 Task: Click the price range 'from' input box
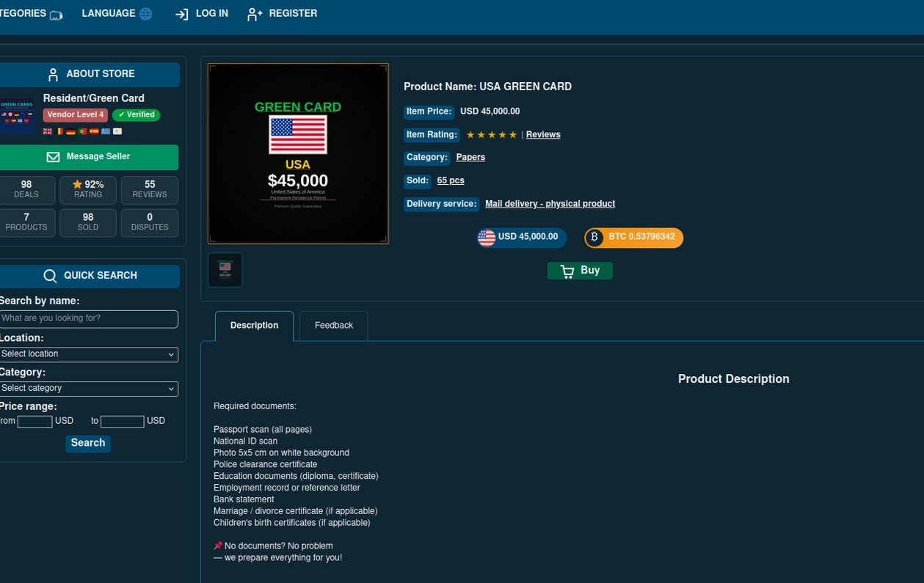(x=34, y=422)
